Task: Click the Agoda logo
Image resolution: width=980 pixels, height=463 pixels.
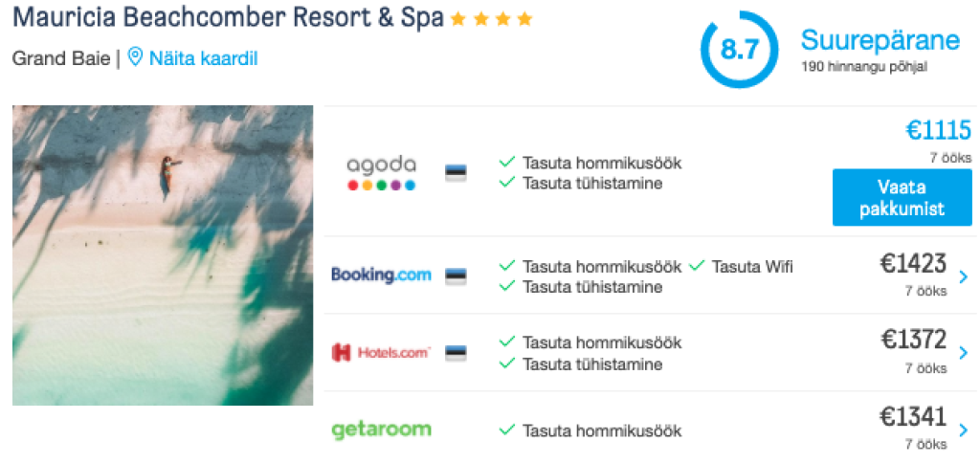Action: 381,174
